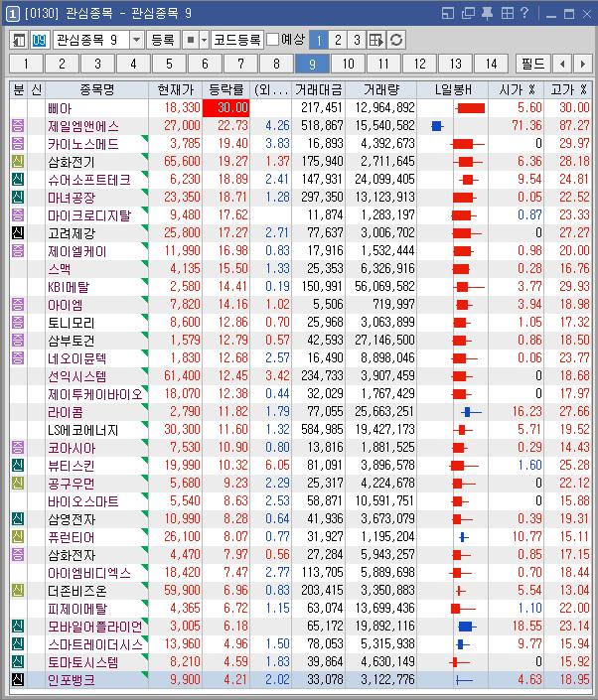Click the 신 badge beside 삼화전기
The image size is (598, 700).
point(18,161)
